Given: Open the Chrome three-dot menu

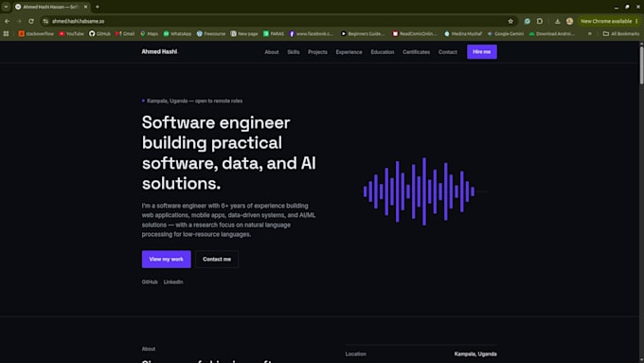Looking at the screenshot, I should (x=637, y=21).
